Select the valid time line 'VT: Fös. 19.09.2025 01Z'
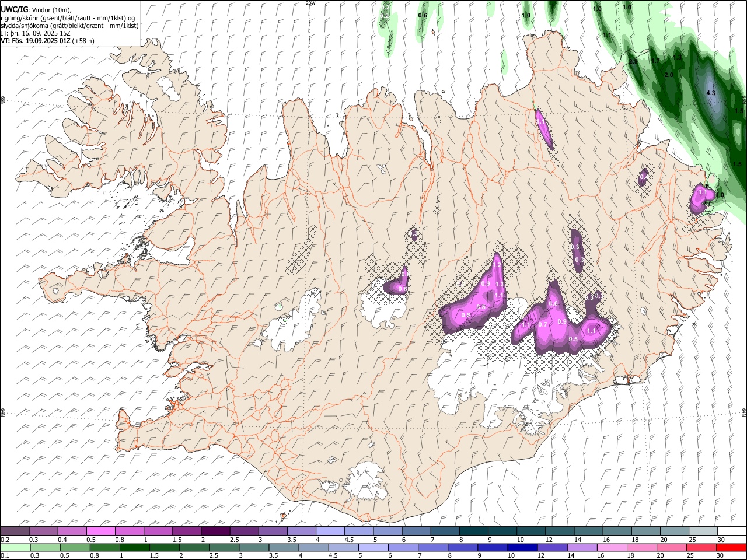747x560 pixels. [35, 41]
